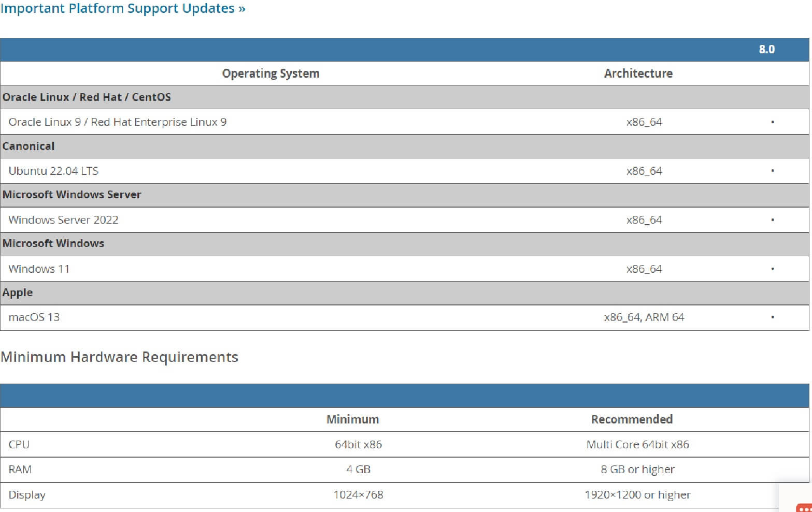Click the Operating System column header
Viewport: 812px width, 512px height.
270,74
